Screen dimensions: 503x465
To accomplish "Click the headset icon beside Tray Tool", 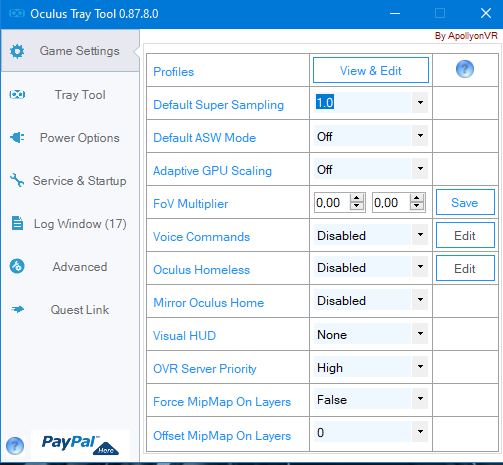I will tap(17, 95).
